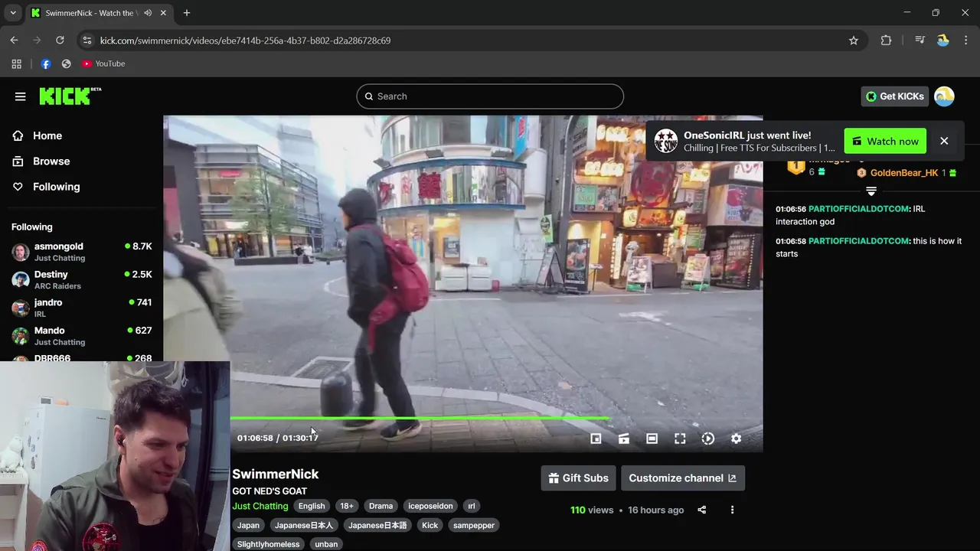
Task: Go back in the browser
Action: pyautogui.click(x=14, y=41)
